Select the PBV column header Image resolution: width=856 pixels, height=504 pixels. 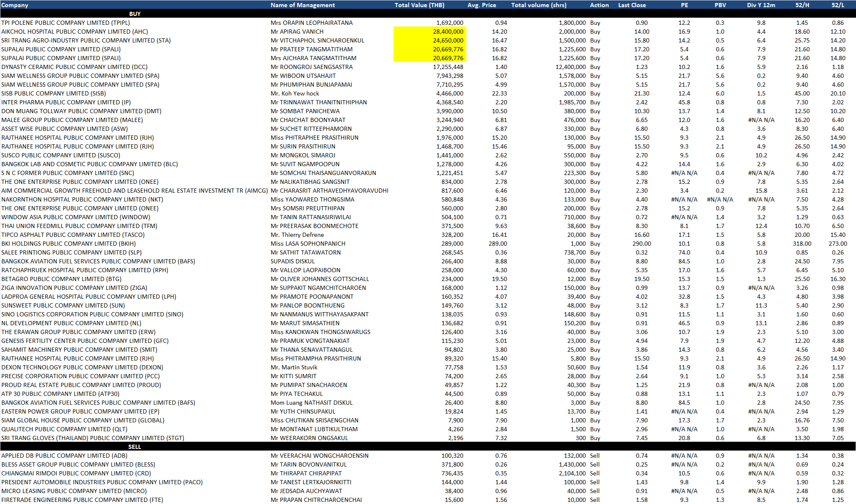click(x=720, y=5)
